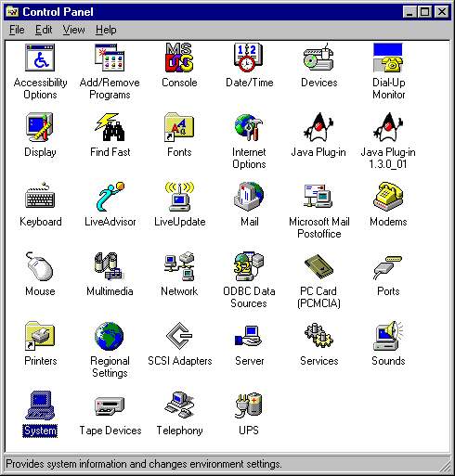Screen dimensions: 455x476
Task: Select the Add/Remove Programs icon
Action: pyautogui.click(x=110, y=58)
